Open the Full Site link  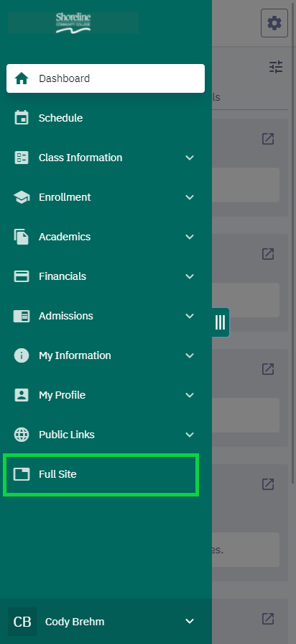pyautogui.click(x=101, y=474)
